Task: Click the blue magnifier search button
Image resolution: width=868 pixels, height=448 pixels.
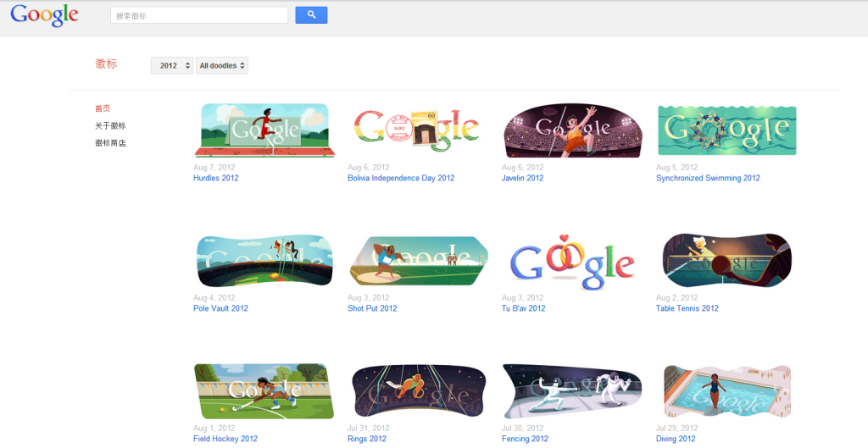Action: click(311, 15)
